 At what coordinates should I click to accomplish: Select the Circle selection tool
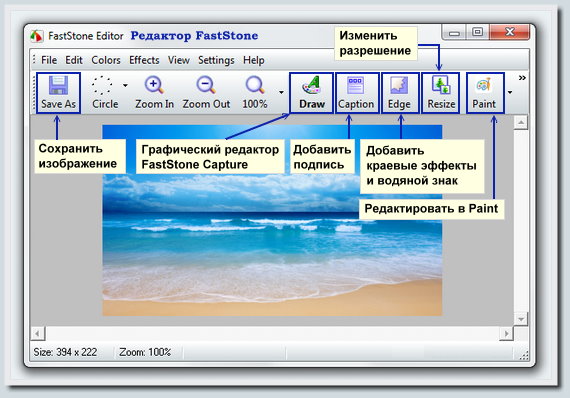click(105, 93)
